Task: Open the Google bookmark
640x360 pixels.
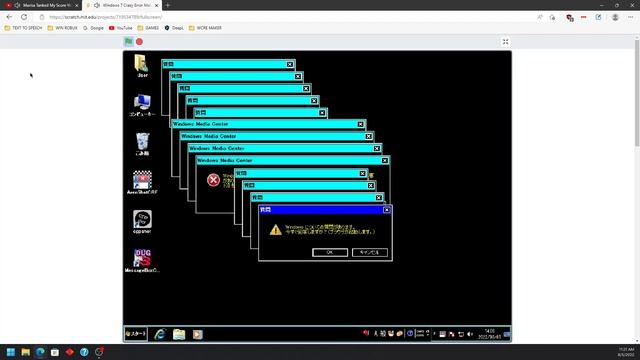Action: click(x=93, y=28)
